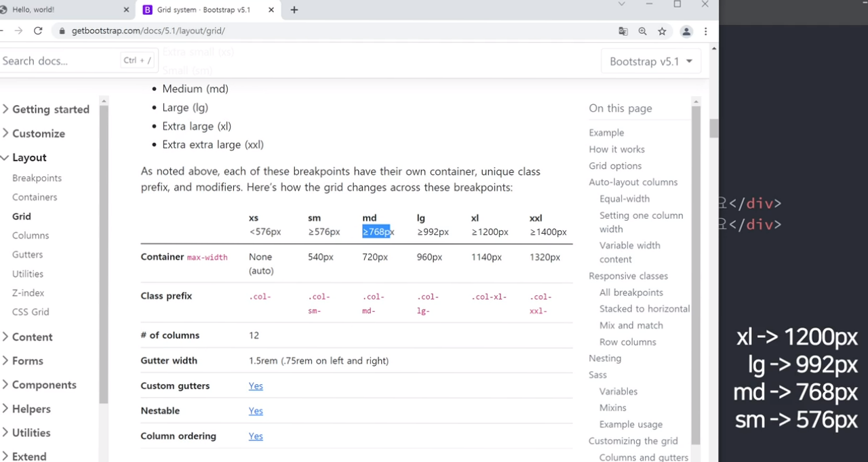Screen dimensions: 868x462
Task: Open Containers in Layout sidebar
Action: [35, 197]
